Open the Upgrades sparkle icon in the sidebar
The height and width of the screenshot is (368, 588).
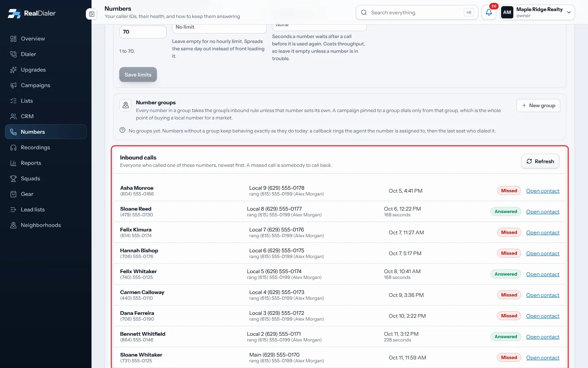coord(13,70)
